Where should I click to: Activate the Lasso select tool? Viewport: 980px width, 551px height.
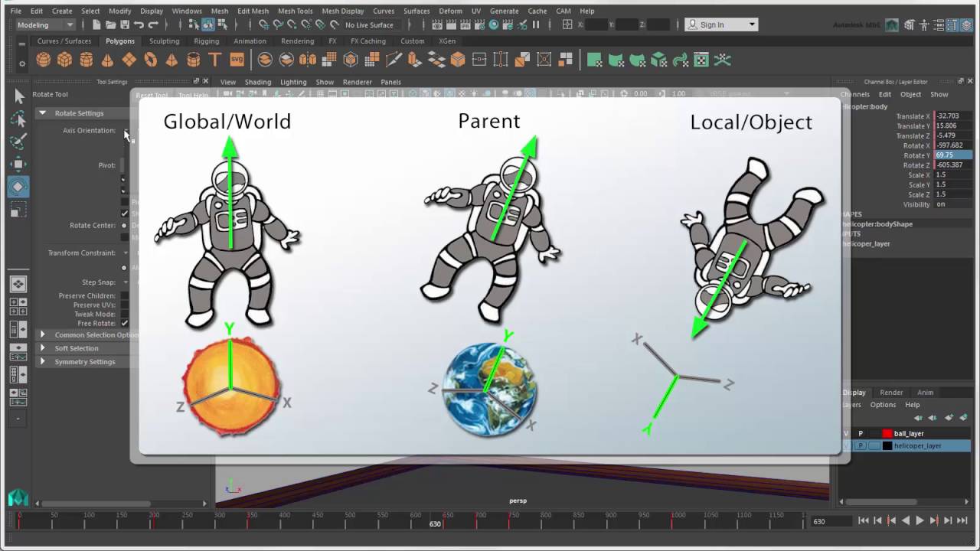pos(19,119)
